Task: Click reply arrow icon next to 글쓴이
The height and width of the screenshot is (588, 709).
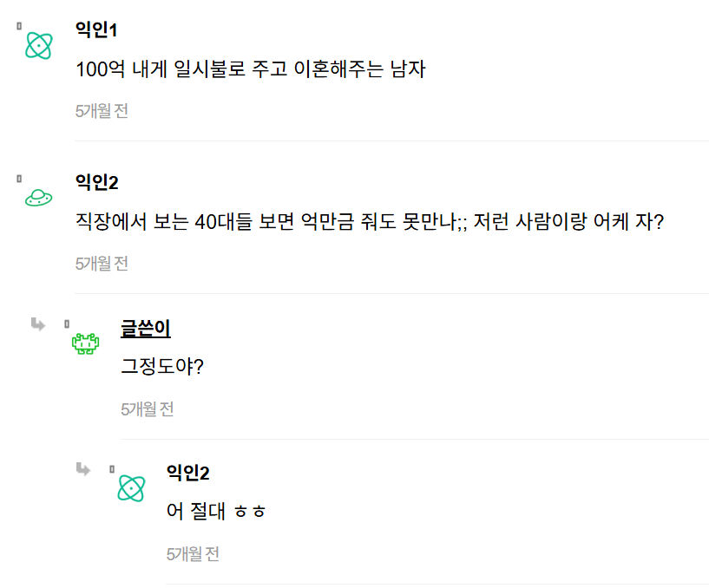Action: click(38, 324)
